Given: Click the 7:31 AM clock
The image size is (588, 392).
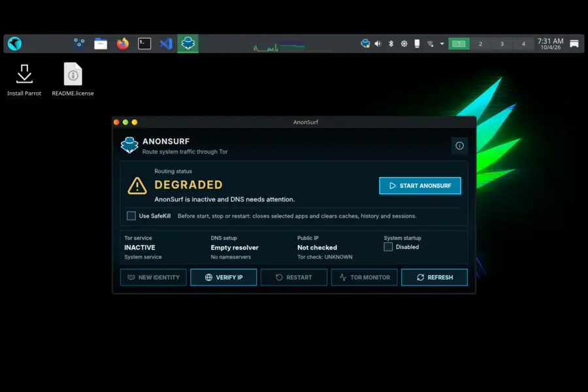Looking at the screenshot, I should (551, 44).
